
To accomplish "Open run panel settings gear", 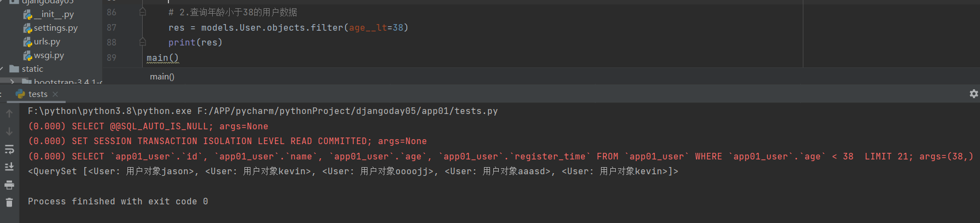I will tap(973, 94).
